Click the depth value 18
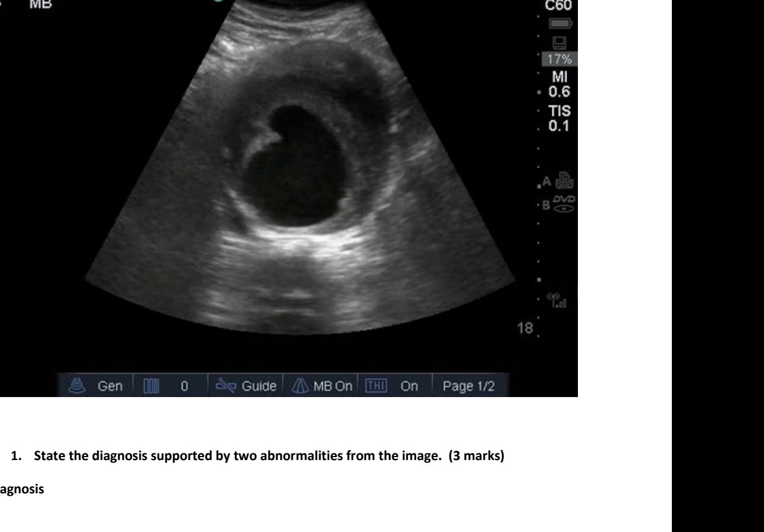The height and width of the screenshot is (532, 764). tap(526, 329)
